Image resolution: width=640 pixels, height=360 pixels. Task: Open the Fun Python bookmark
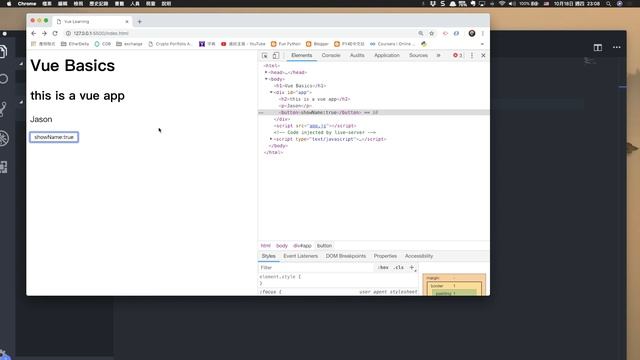click(286, 44)
